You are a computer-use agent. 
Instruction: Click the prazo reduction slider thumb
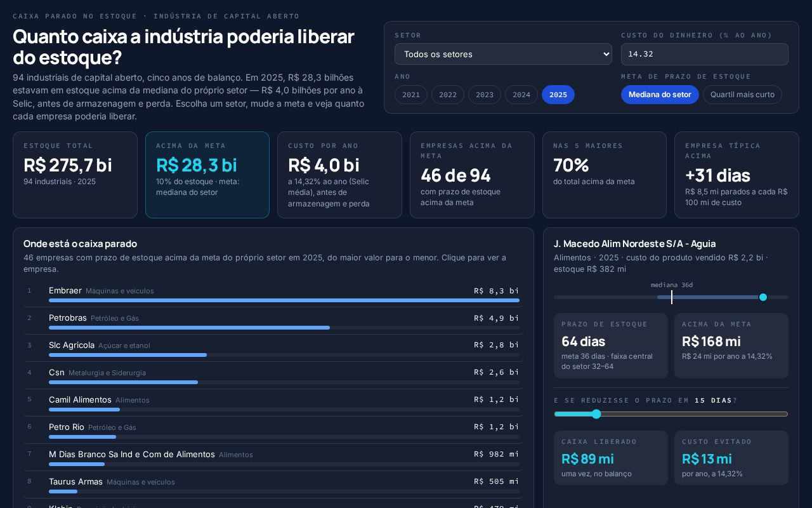(x=596, y=414)
